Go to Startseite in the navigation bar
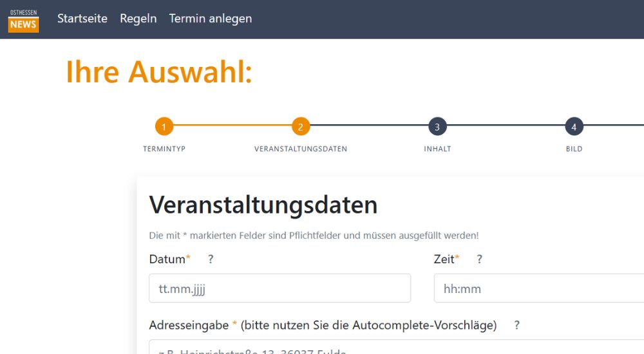 (82, 19)
